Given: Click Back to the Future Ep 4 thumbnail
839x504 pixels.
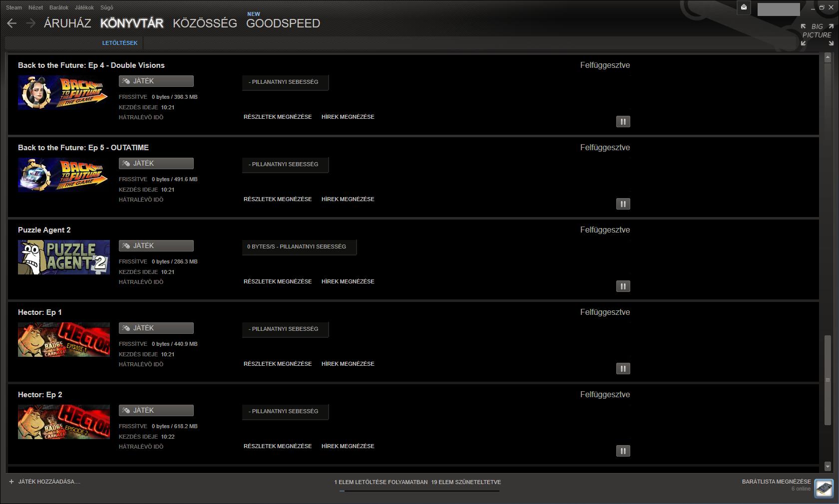Looking at the screenshot, I should click(64, 92).
